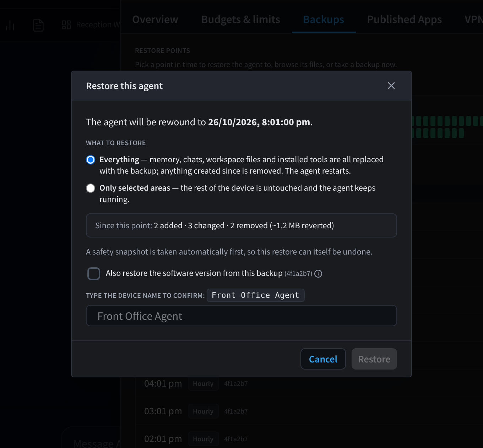The image size is (483, 448).
Task: Cancel the restore dialog
Action: (323, 359)
